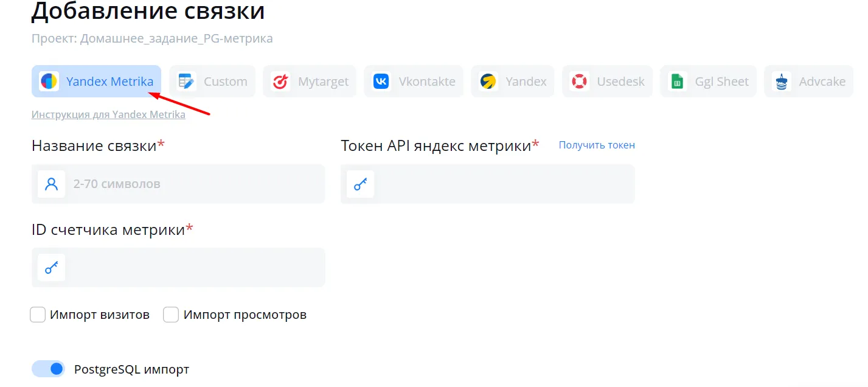Switch to the Ggl Sheet tab

coord(709,81)
